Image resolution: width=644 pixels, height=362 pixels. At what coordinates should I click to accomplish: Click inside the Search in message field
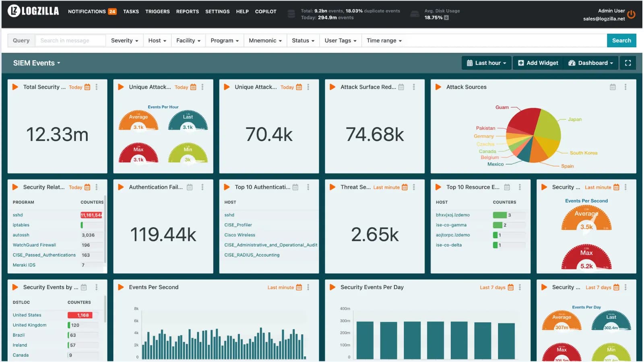(70, 40)
